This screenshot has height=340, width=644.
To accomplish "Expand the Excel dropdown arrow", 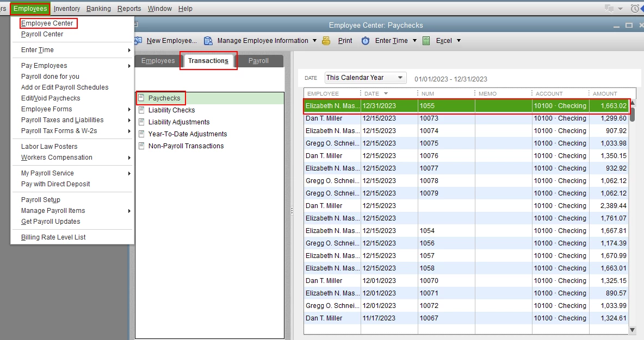I will click(x=459, y=41).
